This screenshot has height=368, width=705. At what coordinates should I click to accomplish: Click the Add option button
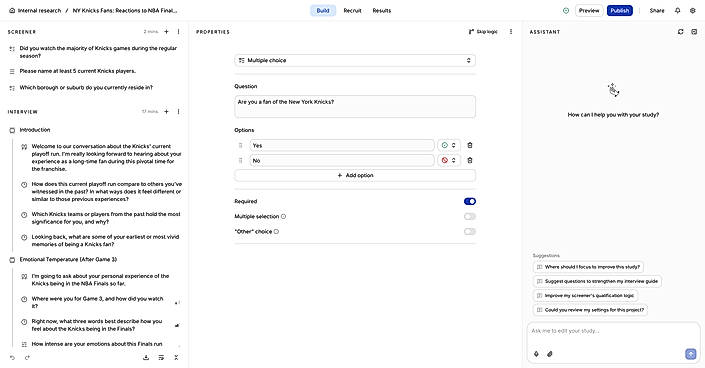355,175
